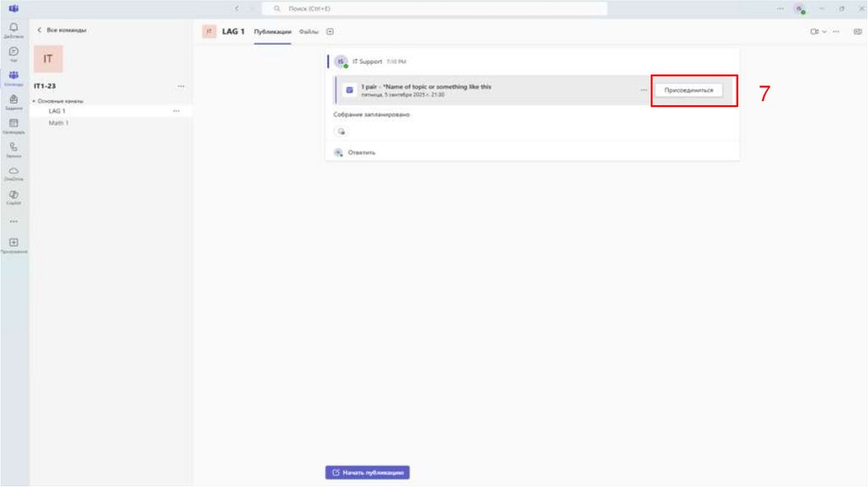The height and width of the screenshot is (487, 868).
Task: Expand the meeting options dropdown arrow
Action: pos(824,31)
